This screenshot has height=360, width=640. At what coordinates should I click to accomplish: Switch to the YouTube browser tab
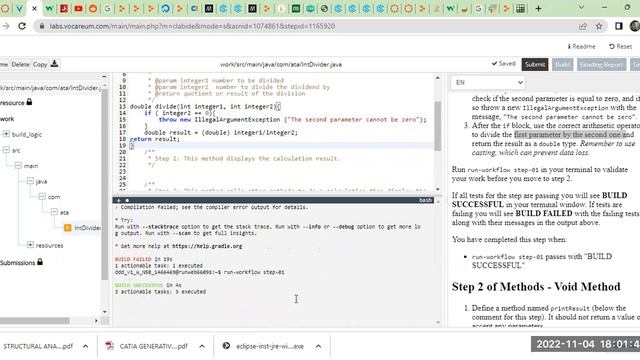(78, 8)
